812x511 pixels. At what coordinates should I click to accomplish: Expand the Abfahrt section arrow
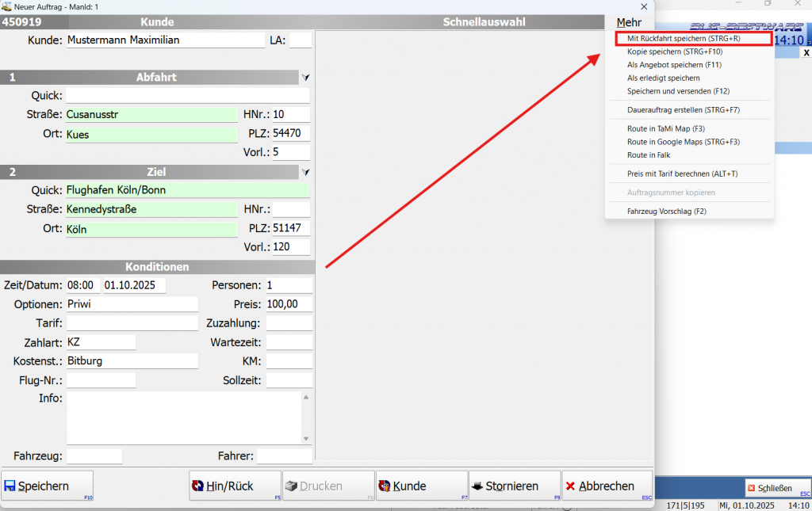click(x=306, y=78)
